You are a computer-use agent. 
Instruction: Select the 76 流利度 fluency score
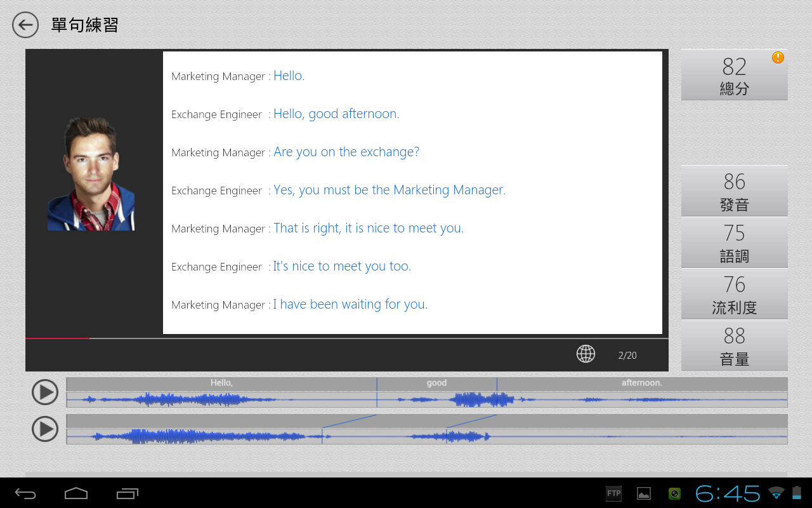[734, 294]
